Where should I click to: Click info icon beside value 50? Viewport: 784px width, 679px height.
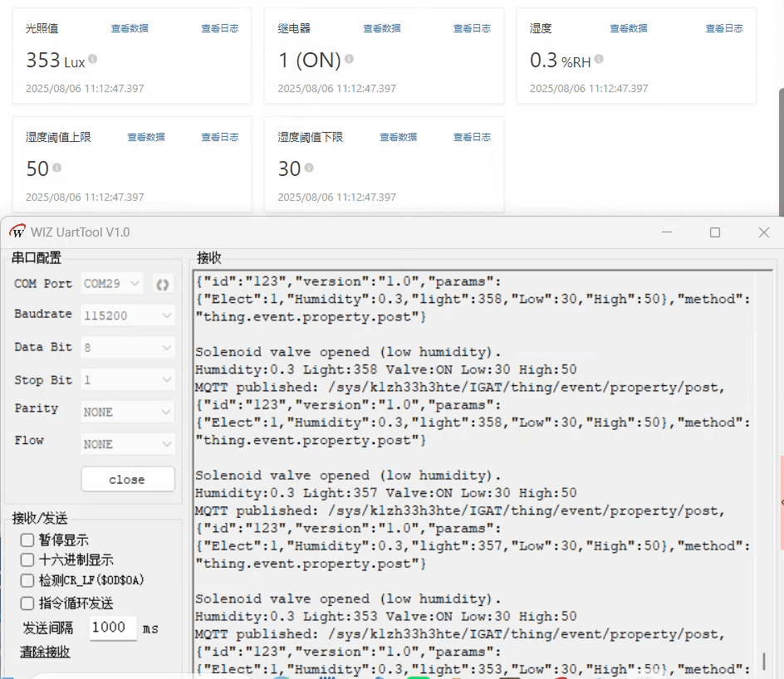[x=57, y=168]
